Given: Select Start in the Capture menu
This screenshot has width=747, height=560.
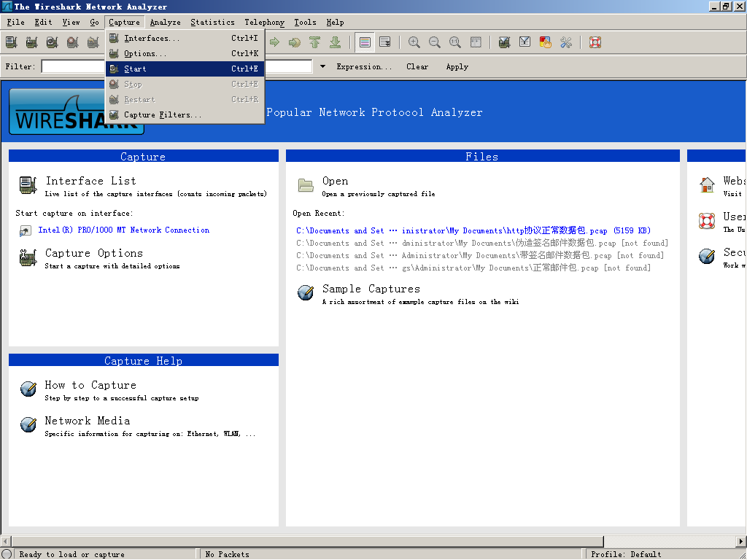Looking at the screenshot, I should [135, 69].
